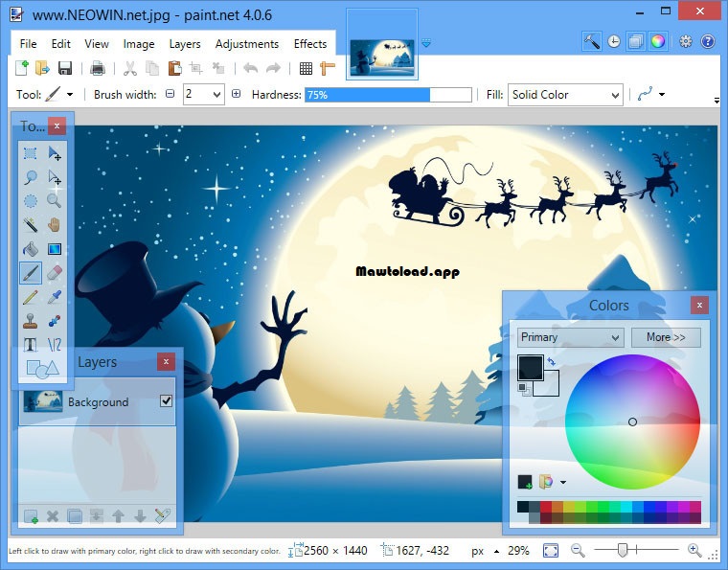Click the Paste clipboard icon

click(x=174, y=68)
